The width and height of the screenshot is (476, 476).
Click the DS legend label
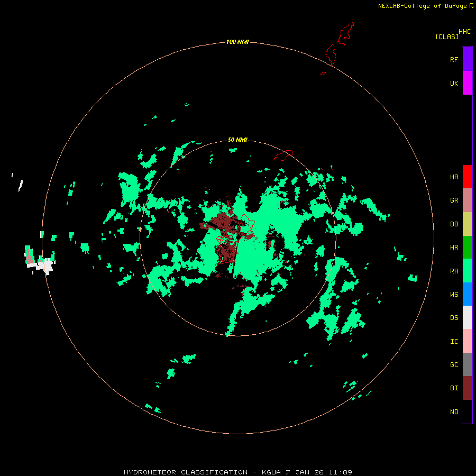pos(454,318)
